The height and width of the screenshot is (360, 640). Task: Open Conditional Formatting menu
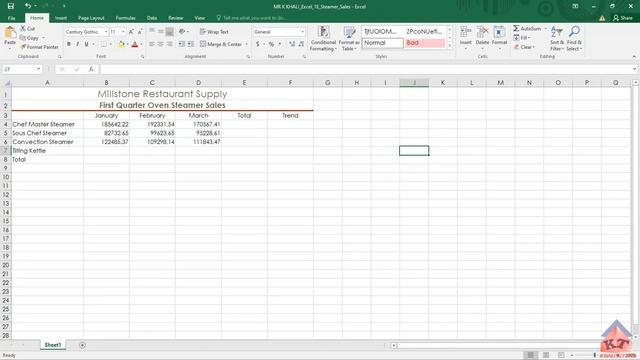point(323,38)
